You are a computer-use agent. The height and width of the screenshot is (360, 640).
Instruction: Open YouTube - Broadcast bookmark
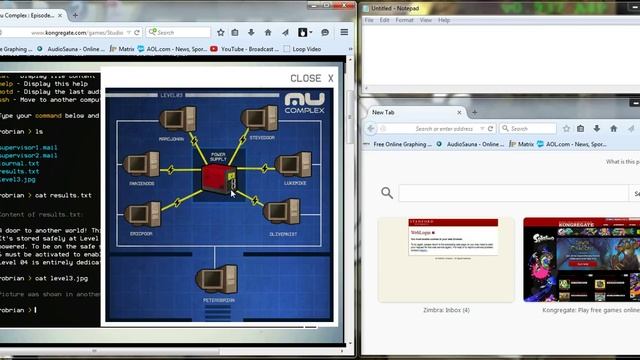[x=245, y=49]
